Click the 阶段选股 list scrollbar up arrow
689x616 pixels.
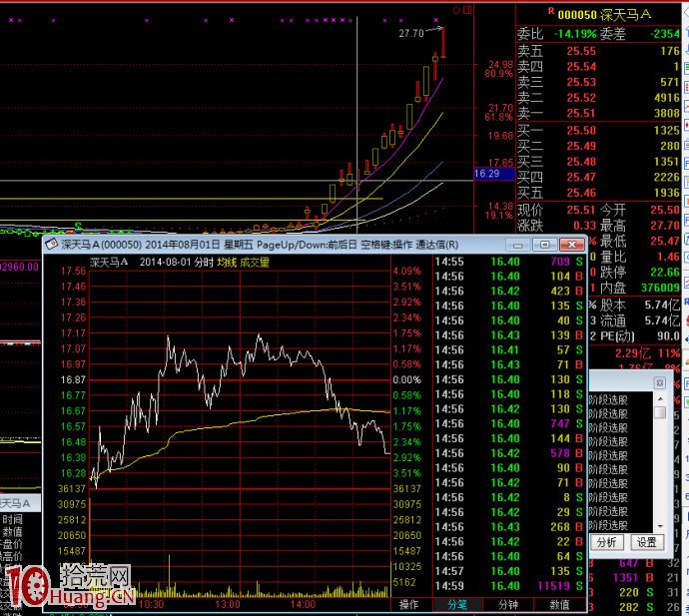[x=660, y=399]
